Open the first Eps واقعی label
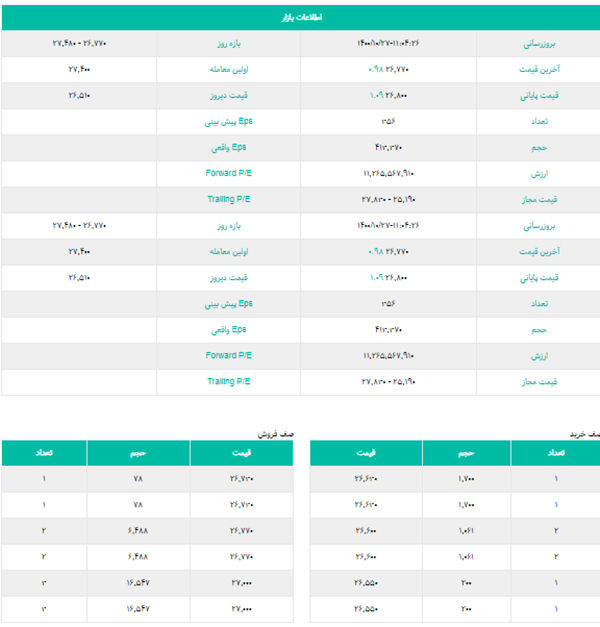Image resolution: width=600 pixels, height=627 pixels. 229,148
